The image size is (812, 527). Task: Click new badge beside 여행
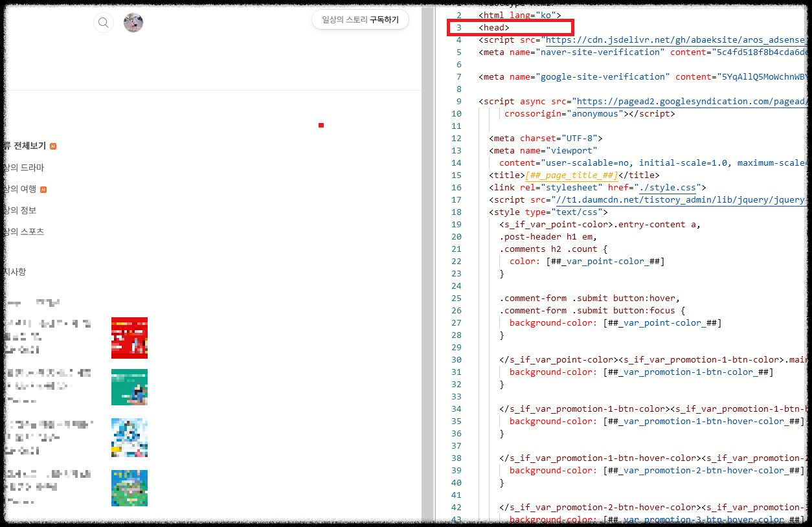click(43, 190)
